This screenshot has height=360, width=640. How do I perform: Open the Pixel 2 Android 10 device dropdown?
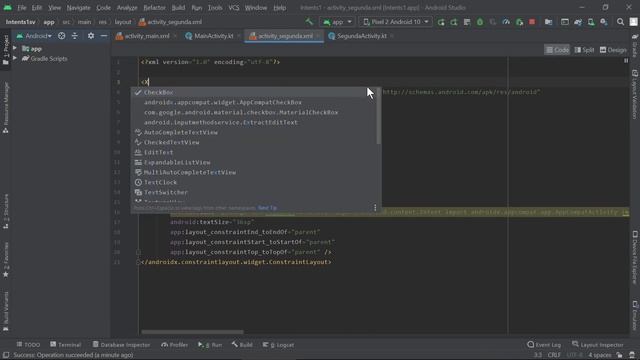pyautogui.click(x=396, y=22)
